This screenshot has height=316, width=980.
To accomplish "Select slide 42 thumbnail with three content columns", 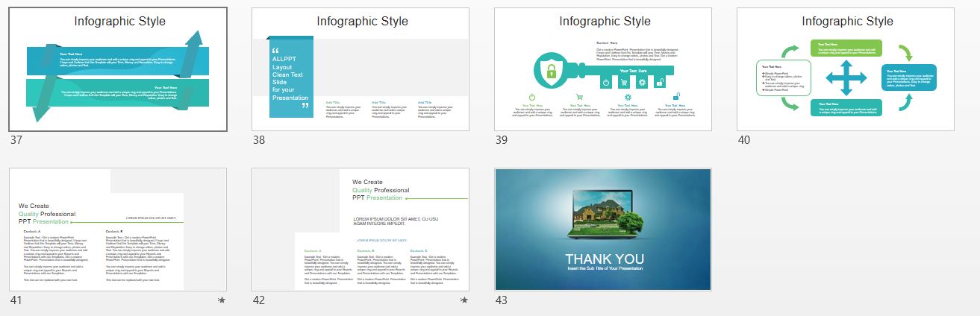I will coord(361,230).
